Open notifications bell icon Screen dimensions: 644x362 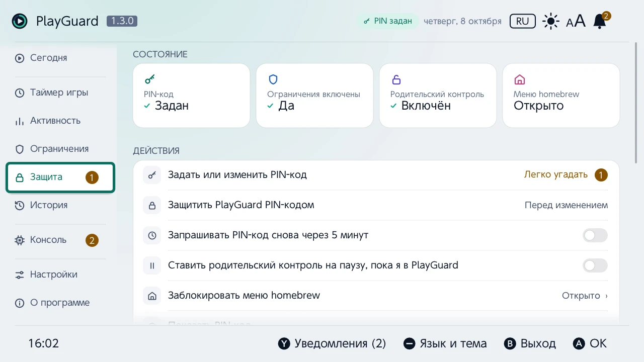600,21
